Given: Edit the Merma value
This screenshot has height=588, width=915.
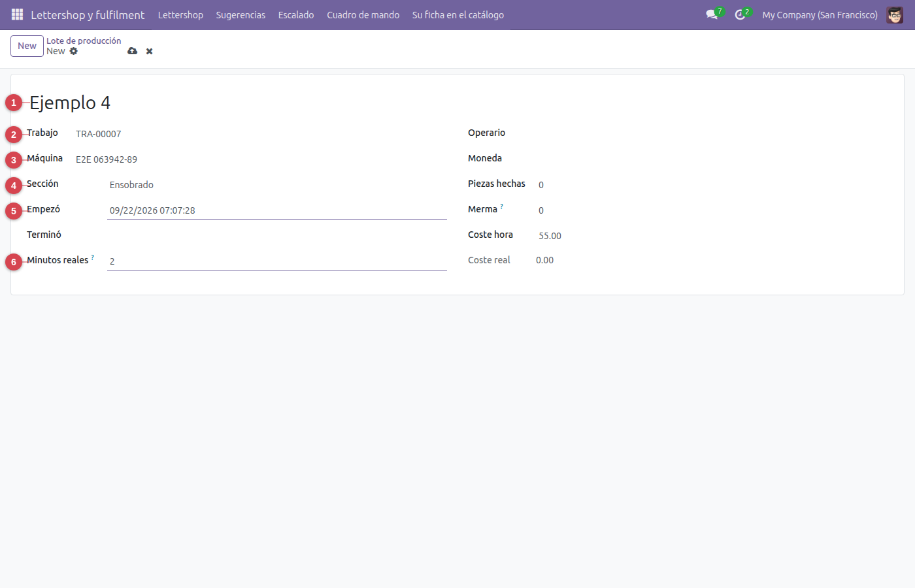Looking at the screenshot, I should [712, 210].
